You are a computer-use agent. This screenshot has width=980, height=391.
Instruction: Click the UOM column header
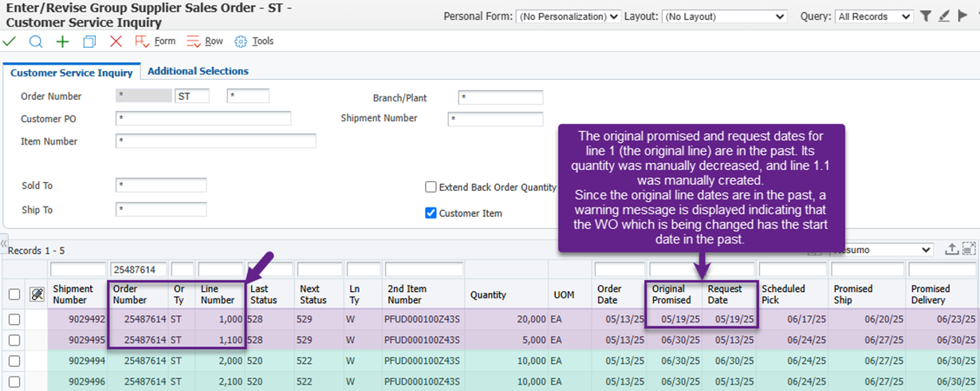click(571, 294)
